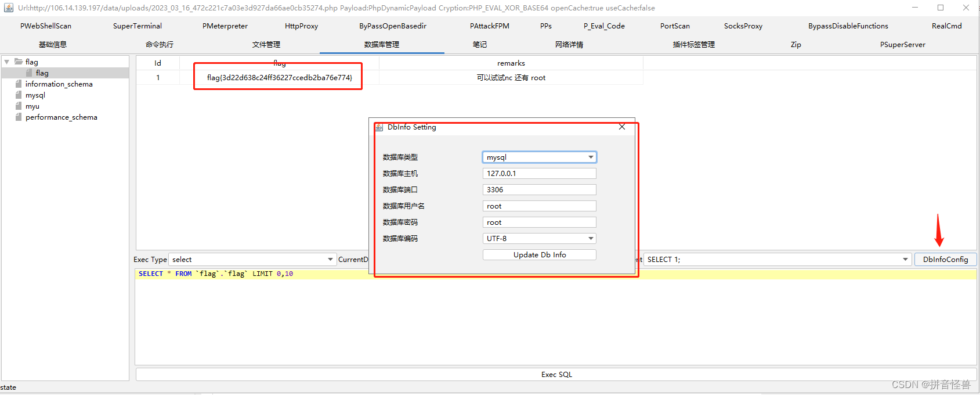Open the 插件标签管理 tab
Viewport: 980px width, 395px height.
click(x=694, y=45)
